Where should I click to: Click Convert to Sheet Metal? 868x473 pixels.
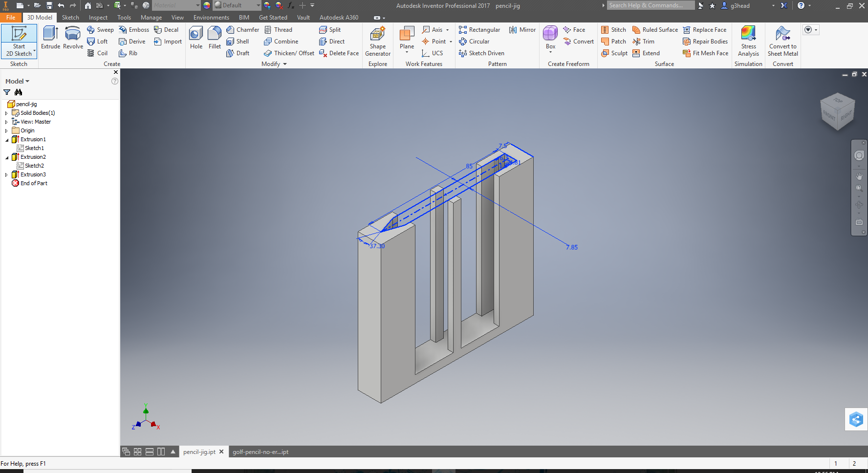tap(782, 42)
